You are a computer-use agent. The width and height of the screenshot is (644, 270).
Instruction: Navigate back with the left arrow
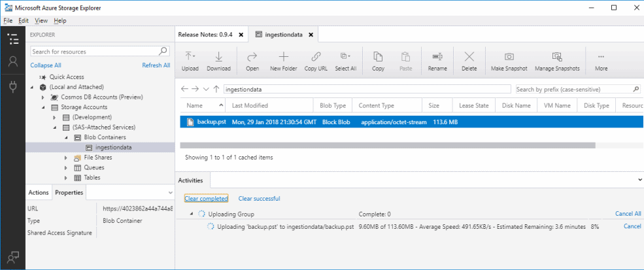coord(184,89)
